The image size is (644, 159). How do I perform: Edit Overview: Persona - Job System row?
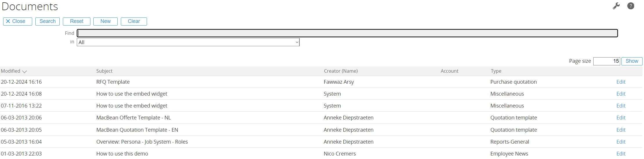[x=621, y=142]
